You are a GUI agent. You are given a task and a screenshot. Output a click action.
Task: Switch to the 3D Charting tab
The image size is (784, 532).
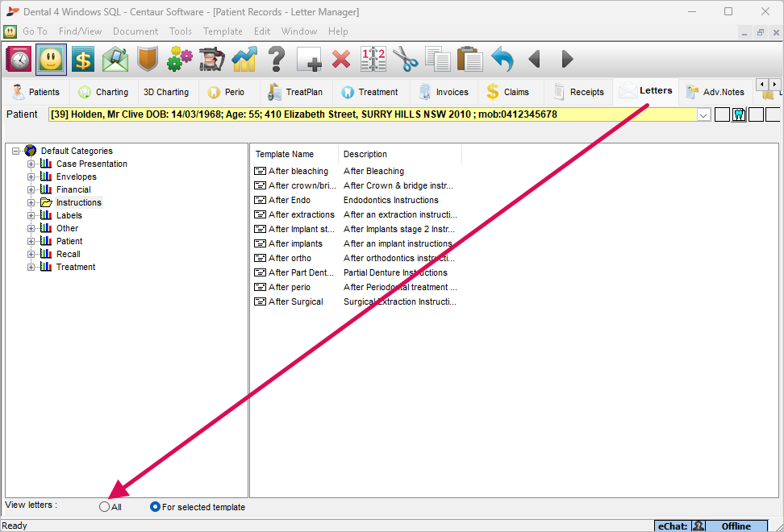pyautogui.click(x=166, y=92)
